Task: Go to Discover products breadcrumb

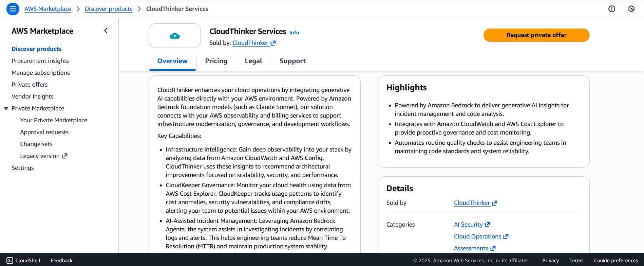Action: pos(109,9)
